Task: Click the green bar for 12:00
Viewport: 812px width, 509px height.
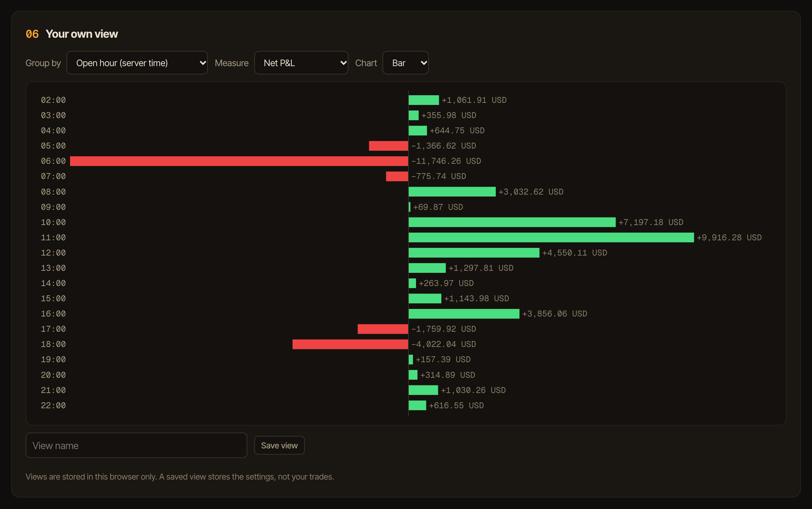Action: click(x=474, y=253)
